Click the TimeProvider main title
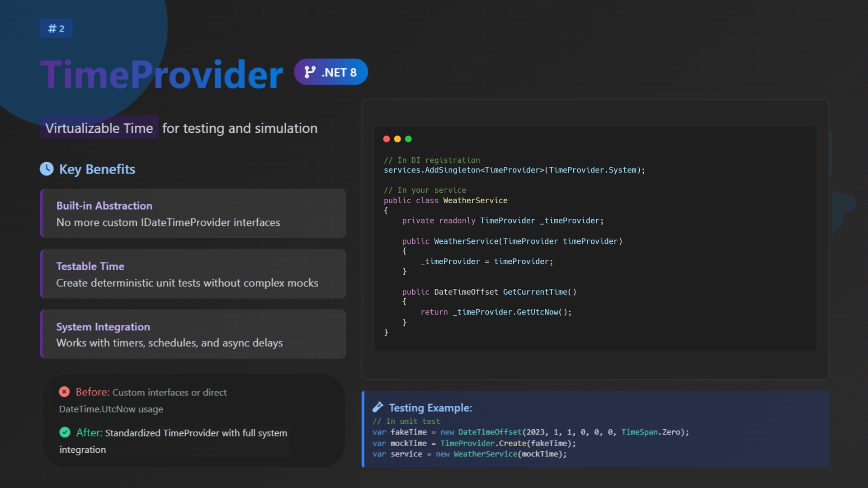 [161, 74]
